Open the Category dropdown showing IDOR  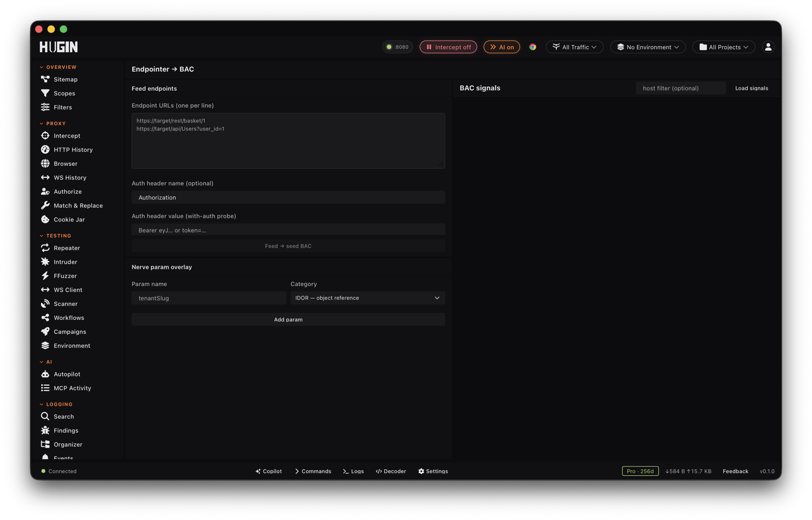point(368,298)
